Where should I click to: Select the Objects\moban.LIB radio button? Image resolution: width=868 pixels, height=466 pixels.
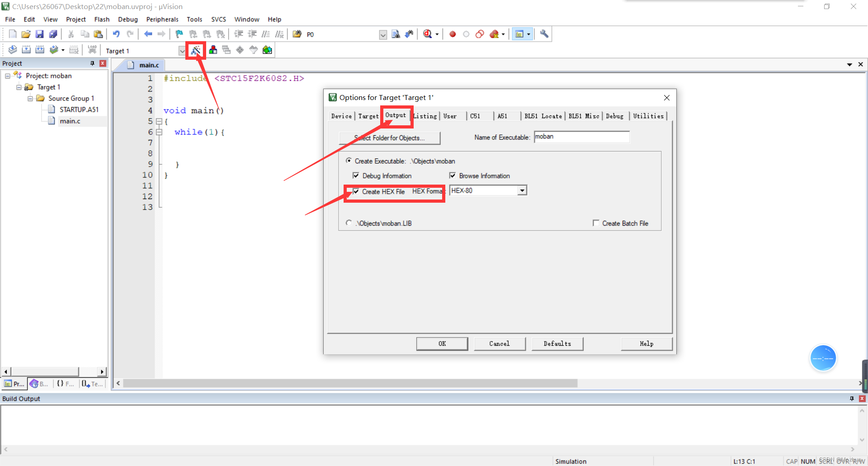point(349,223)
